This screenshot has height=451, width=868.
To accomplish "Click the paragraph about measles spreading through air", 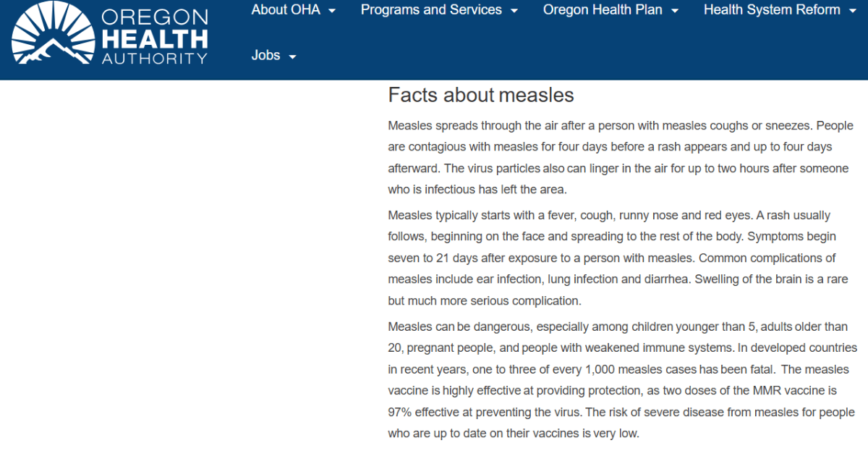I will click(621, 157).
